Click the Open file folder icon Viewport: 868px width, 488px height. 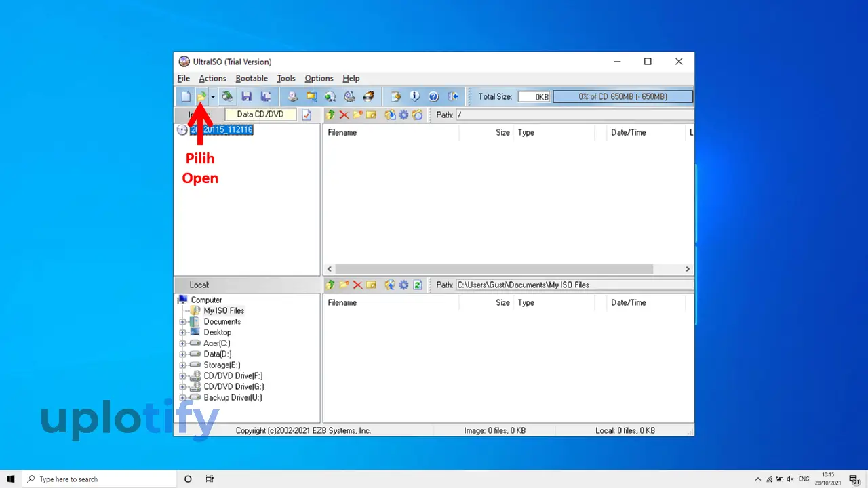(x=201, y=97)
